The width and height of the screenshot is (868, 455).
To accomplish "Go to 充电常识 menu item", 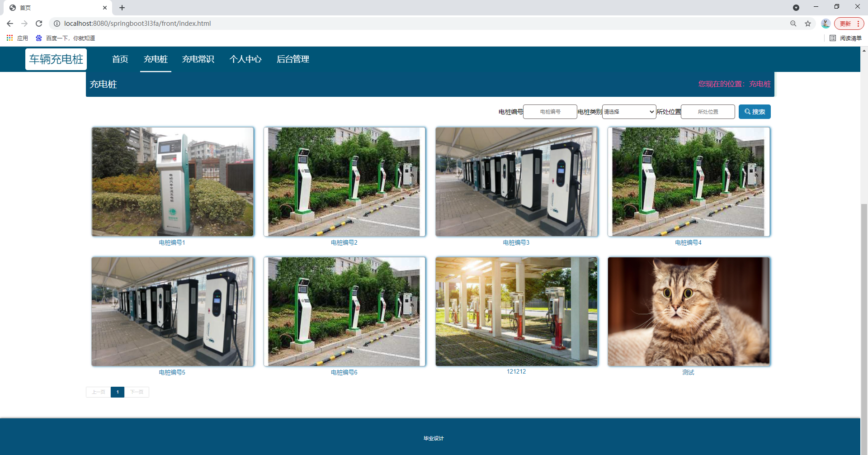I will point(198,59).
